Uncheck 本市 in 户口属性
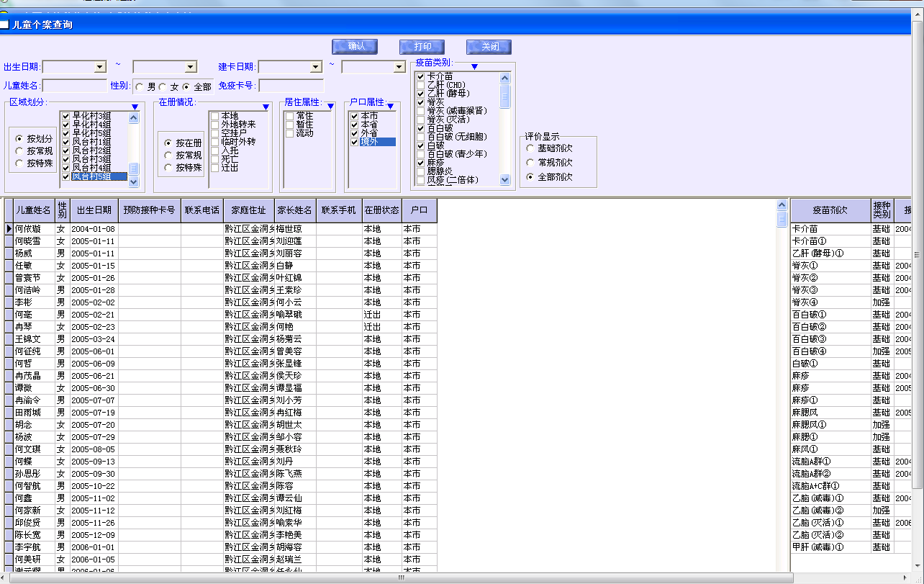 pos(354,116)
